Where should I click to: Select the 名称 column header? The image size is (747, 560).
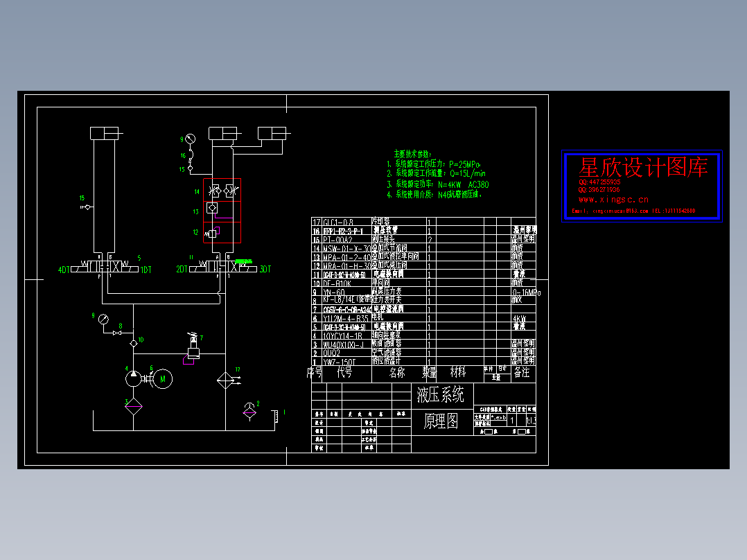[397, 372]
